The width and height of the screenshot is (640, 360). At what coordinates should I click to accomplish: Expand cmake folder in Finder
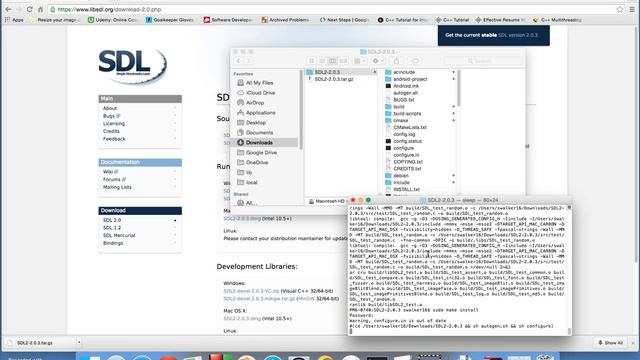(453, 120)
